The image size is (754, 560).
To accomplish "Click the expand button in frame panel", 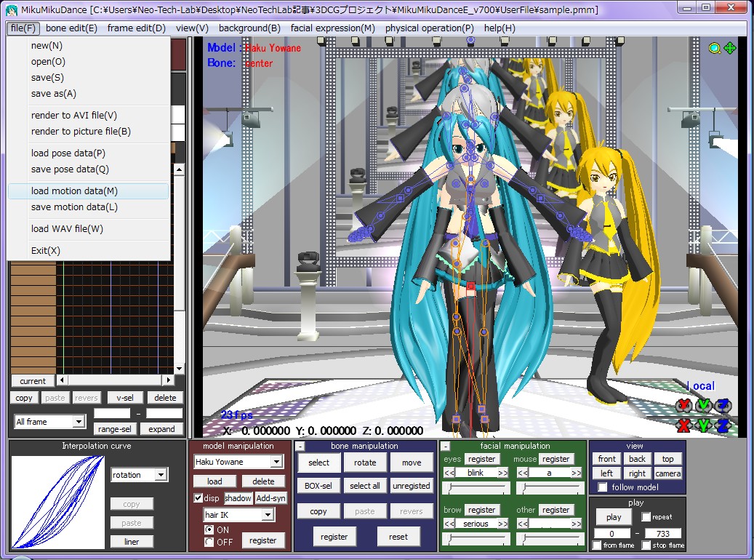I will [161, 428].
